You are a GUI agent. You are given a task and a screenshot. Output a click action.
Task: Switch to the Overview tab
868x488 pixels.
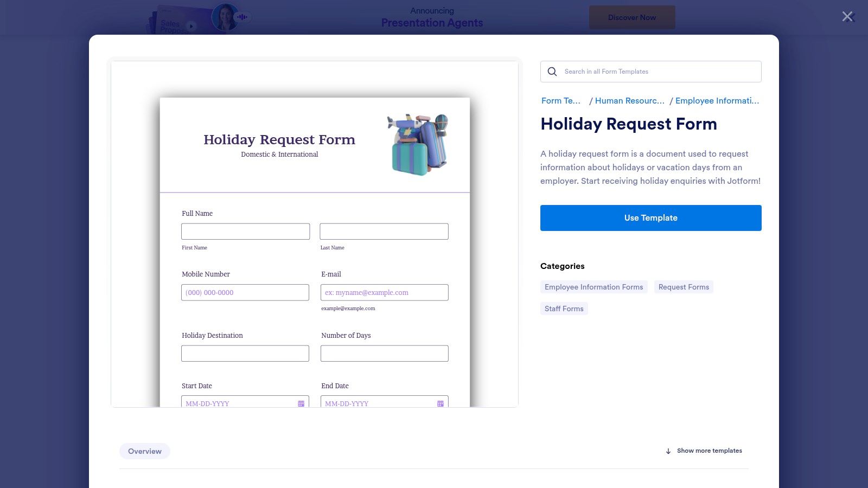click(144, 451)
